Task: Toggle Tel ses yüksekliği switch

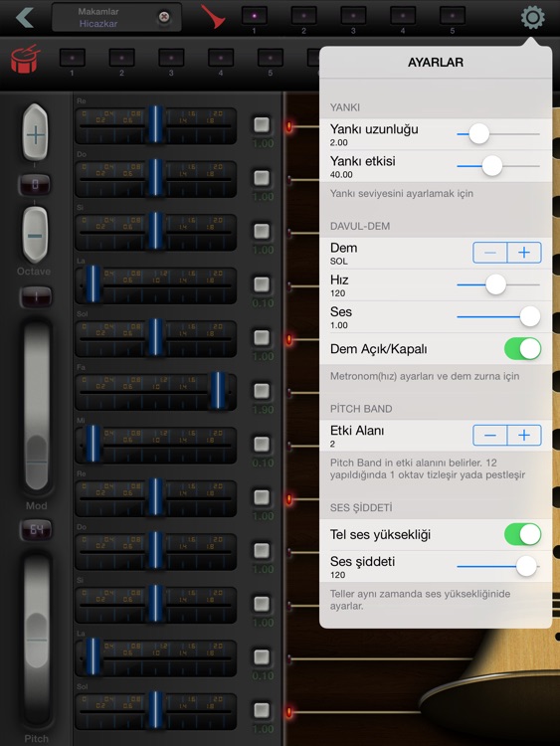Action: click(x=522, y=534)
